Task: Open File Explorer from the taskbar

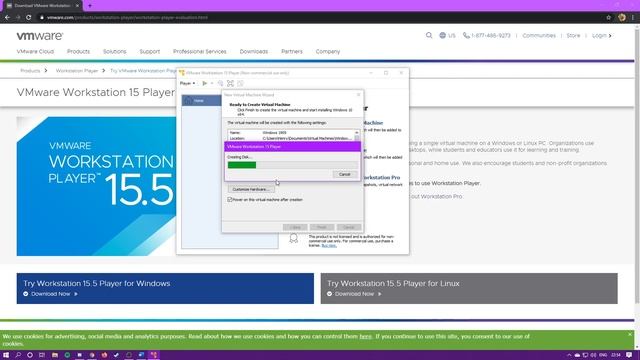Action: [x=55, y=355]
